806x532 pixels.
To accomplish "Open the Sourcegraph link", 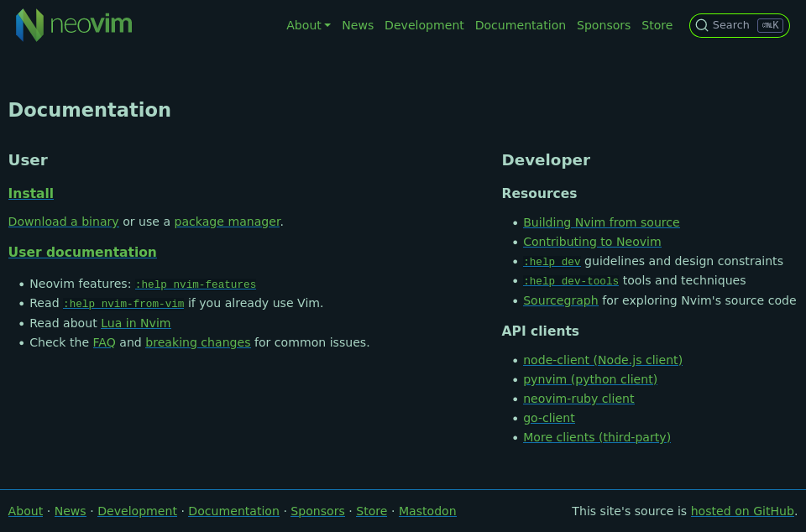I will click(x=560, y=300).
